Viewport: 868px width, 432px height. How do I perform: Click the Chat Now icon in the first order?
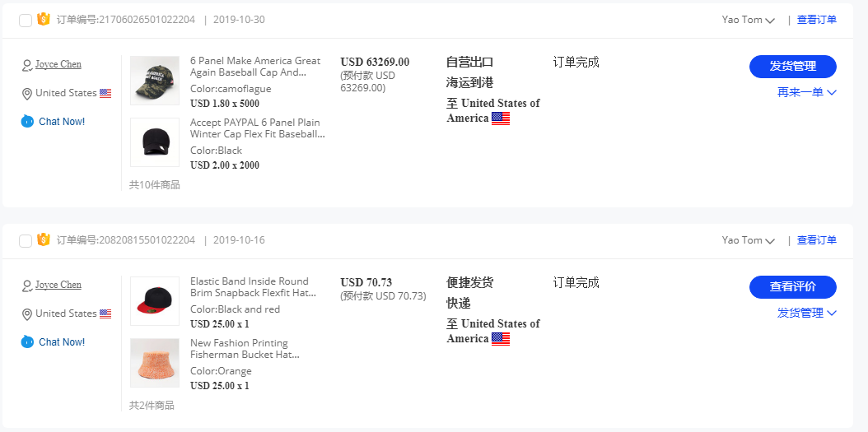(x=27, y=122)
